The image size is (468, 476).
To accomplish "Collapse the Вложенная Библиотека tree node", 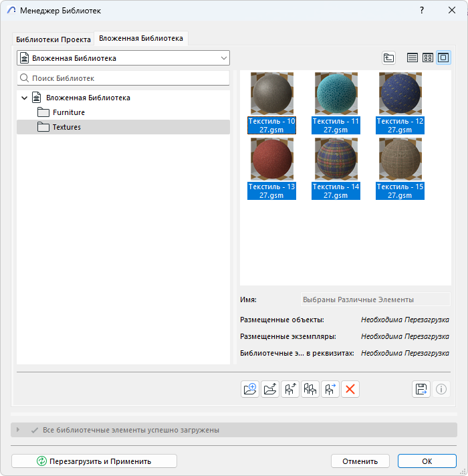I will coord(24,98).
